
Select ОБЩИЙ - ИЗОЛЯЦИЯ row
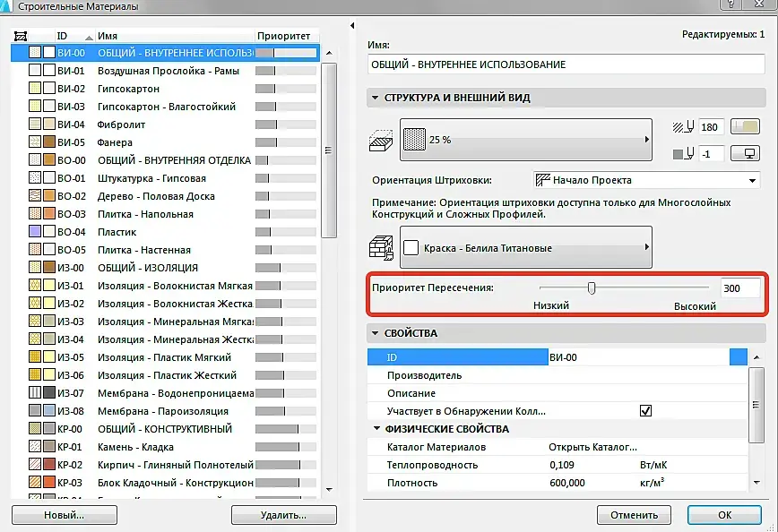[165, 268]
